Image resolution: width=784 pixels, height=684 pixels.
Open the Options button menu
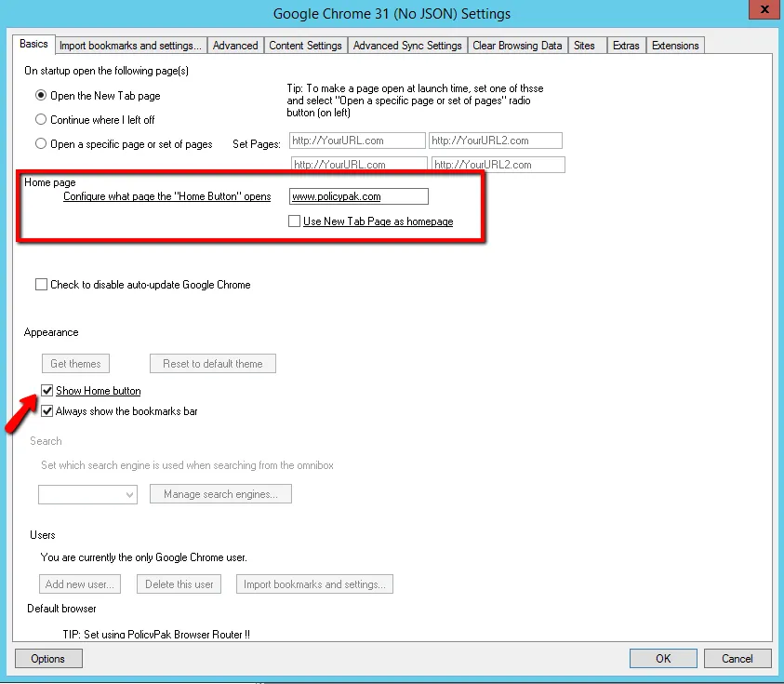(x=48, y=659)
